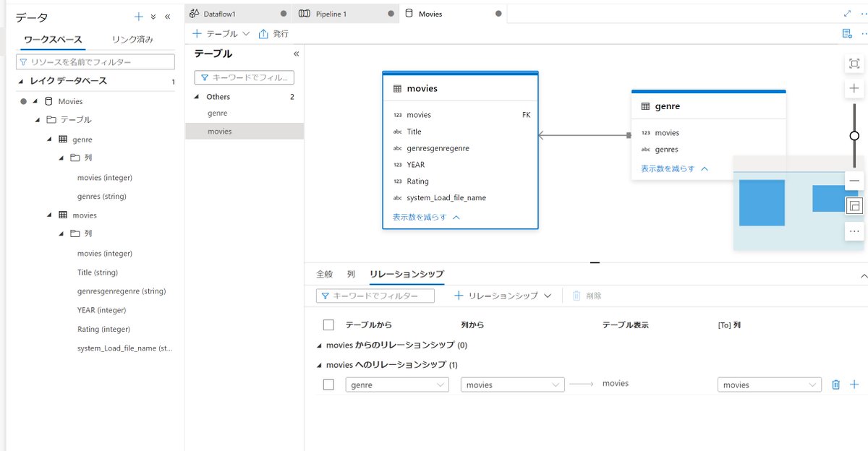Switch to the ワークスペース tab
The width and height of the screenshot is (868, 451).
53,40
